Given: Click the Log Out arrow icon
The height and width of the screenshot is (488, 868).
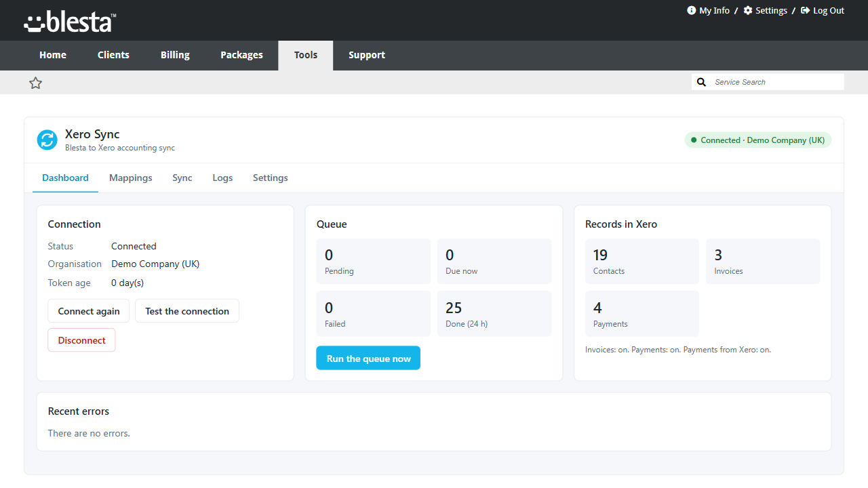Looking at the screenshot, I should (x=806, y=10).
